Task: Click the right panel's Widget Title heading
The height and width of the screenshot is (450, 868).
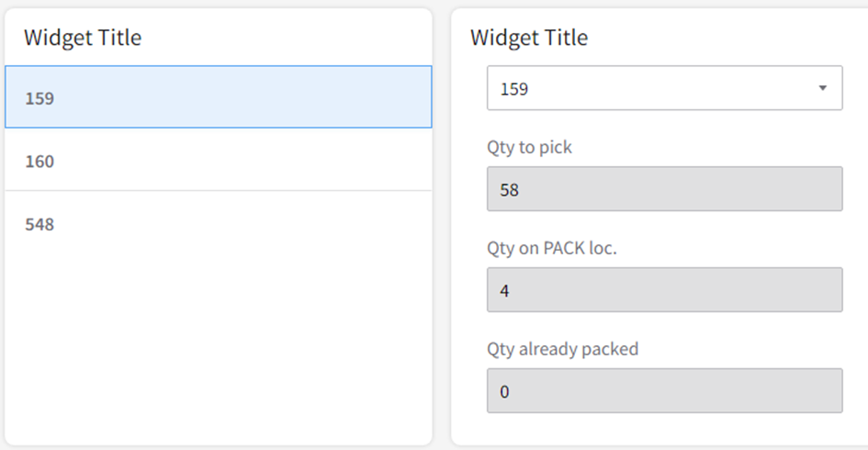Action: (529, 38)
